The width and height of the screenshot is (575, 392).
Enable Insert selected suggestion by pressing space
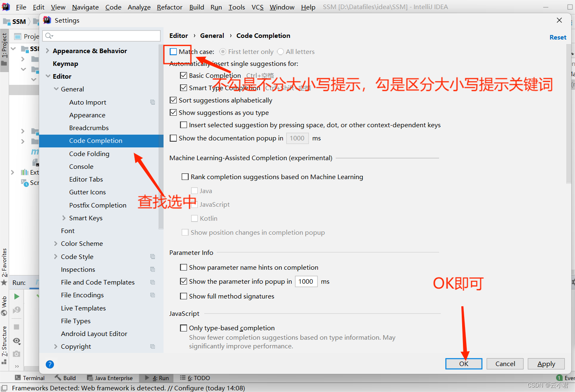[x=184, y=125]
